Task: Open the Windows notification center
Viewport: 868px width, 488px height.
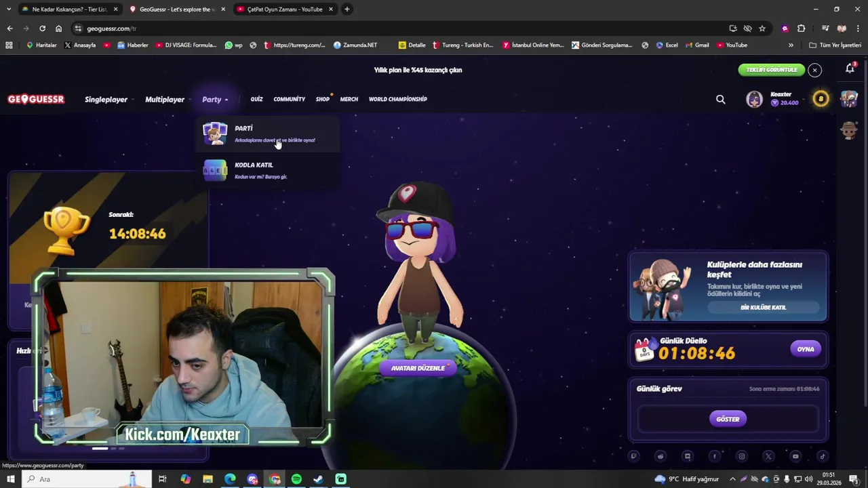Action: point(854,479)
